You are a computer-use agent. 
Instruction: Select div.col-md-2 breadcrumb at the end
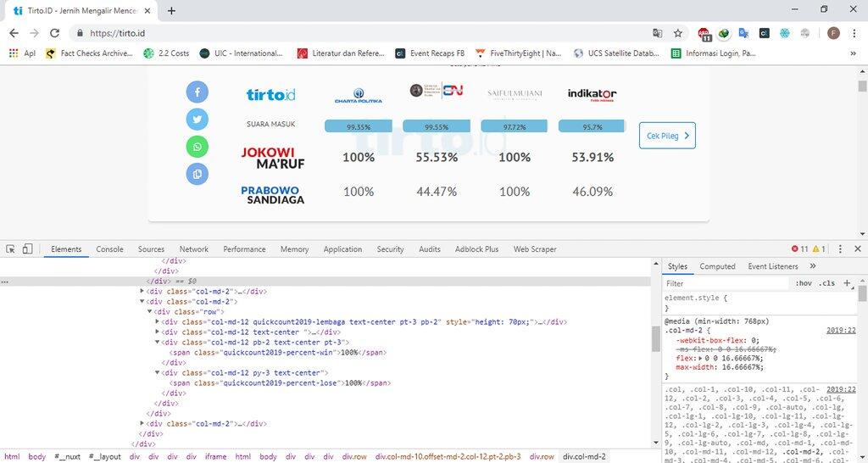point(584,457)
